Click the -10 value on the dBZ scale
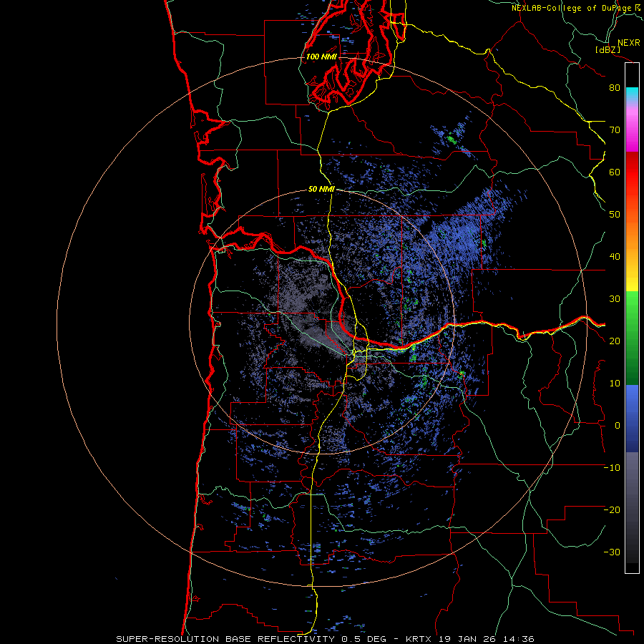The image size is (644, 644). coord(612,468)
